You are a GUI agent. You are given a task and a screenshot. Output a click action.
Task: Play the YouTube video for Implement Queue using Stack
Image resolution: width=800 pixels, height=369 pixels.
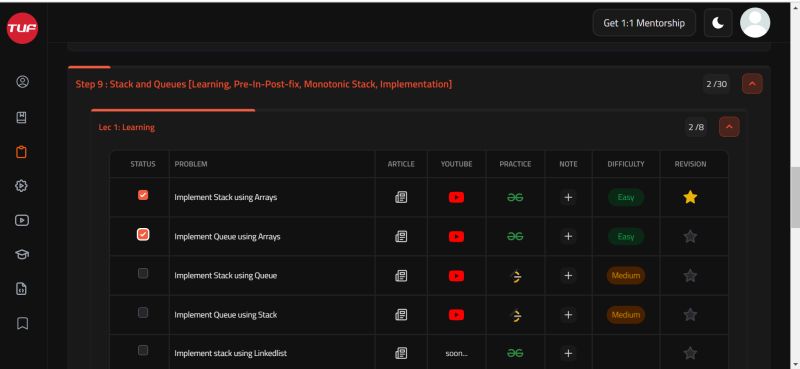[x=456, y=315]
